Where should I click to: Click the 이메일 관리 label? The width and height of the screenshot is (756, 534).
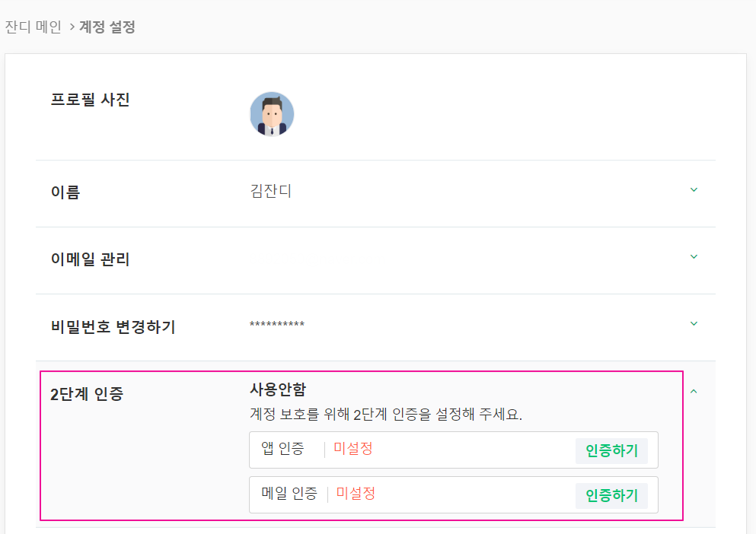tap(90, 259)
